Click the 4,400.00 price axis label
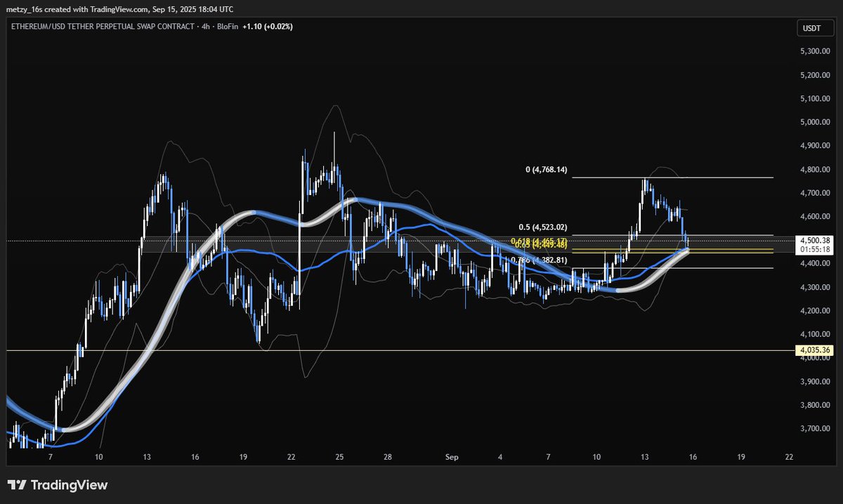Screen dimensions: 843x504 [x=815, y=264]
